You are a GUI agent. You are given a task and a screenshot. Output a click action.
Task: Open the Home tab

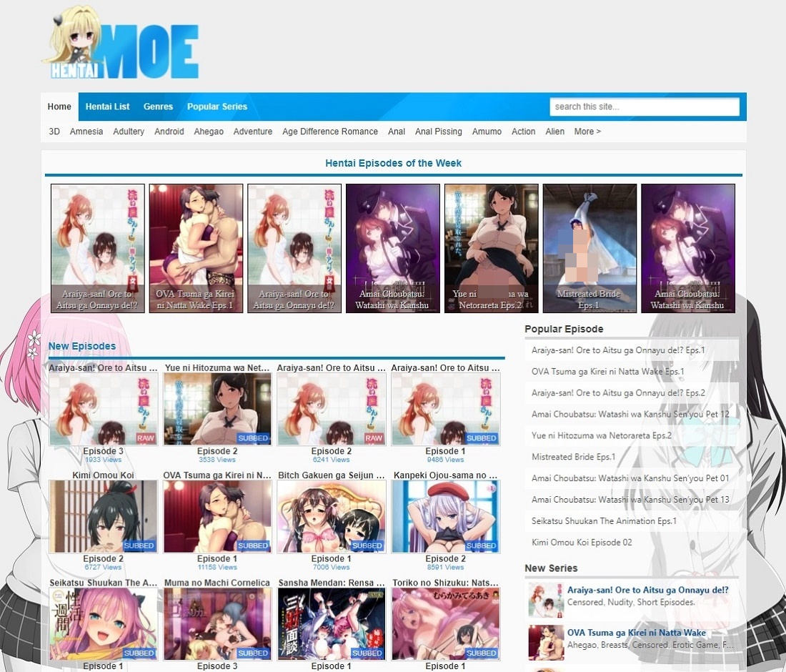(59, 107)
